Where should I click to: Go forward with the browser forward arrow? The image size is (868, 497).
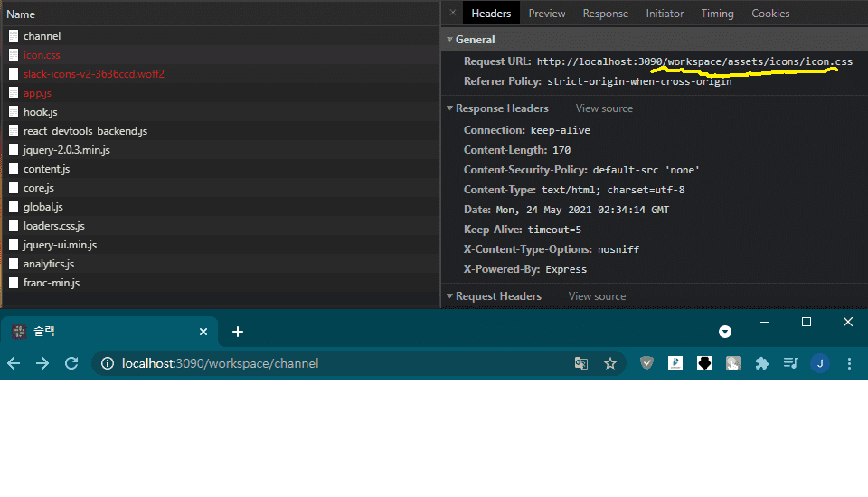point(42,363)
